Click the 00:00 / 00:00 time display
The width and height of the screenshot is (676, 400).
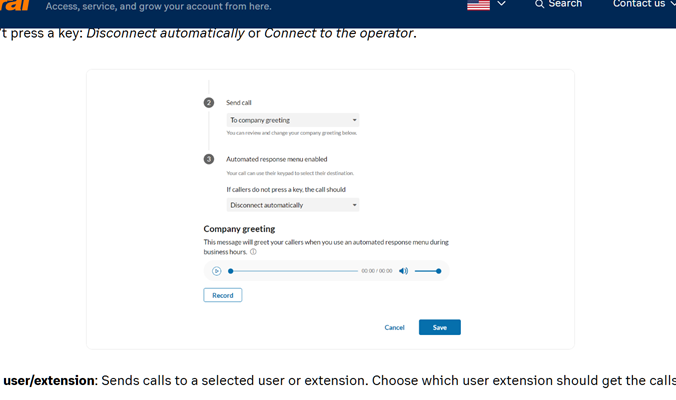[377, 271]
